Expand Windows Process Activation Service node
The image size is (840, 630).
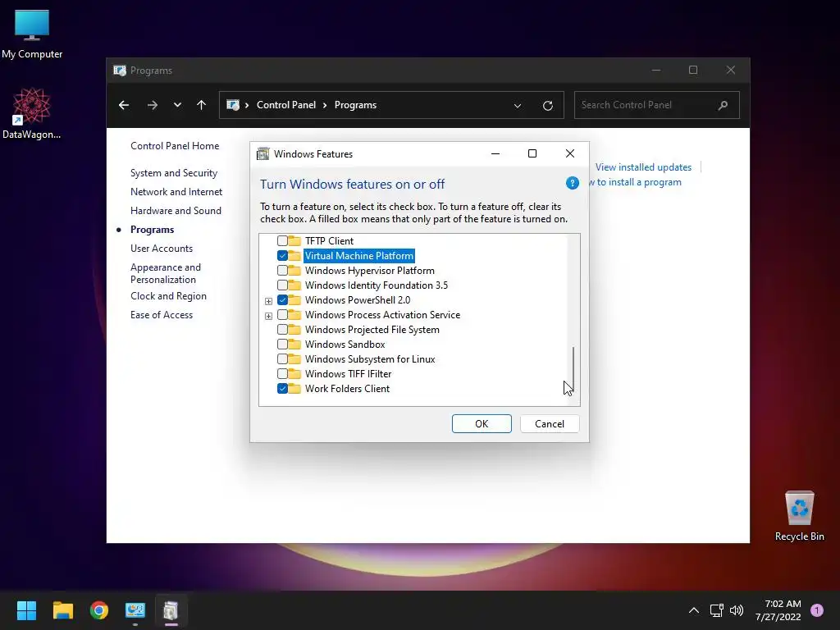click(x=268, y=316)
